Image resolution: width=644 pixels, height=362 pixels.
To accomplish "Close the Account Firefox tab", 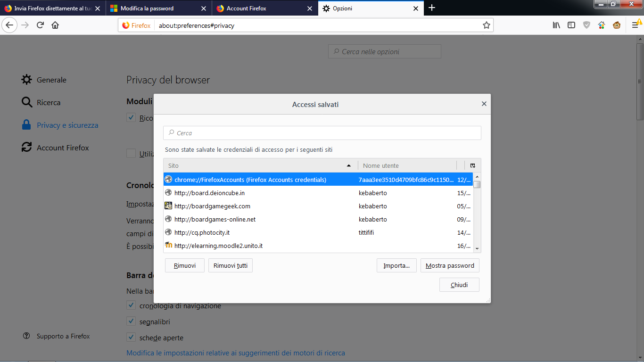I will 310,8.
